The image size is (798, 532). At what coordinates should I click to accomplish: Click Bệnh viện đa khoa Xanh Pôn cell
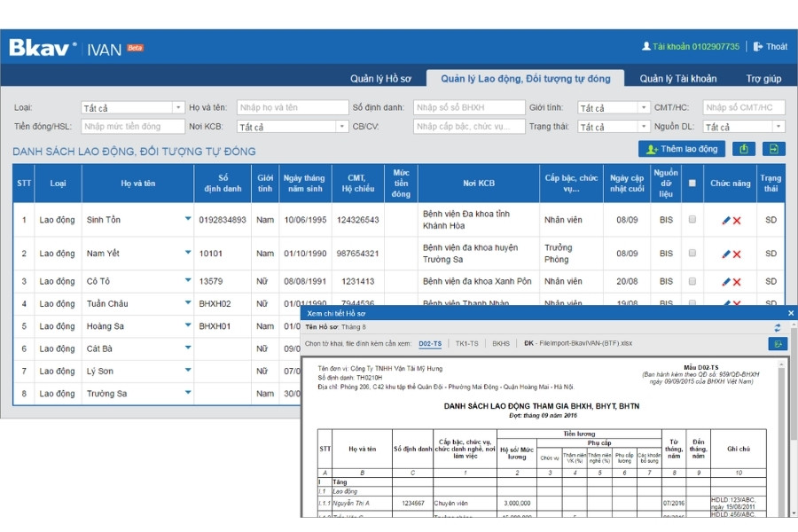(477, 281)
